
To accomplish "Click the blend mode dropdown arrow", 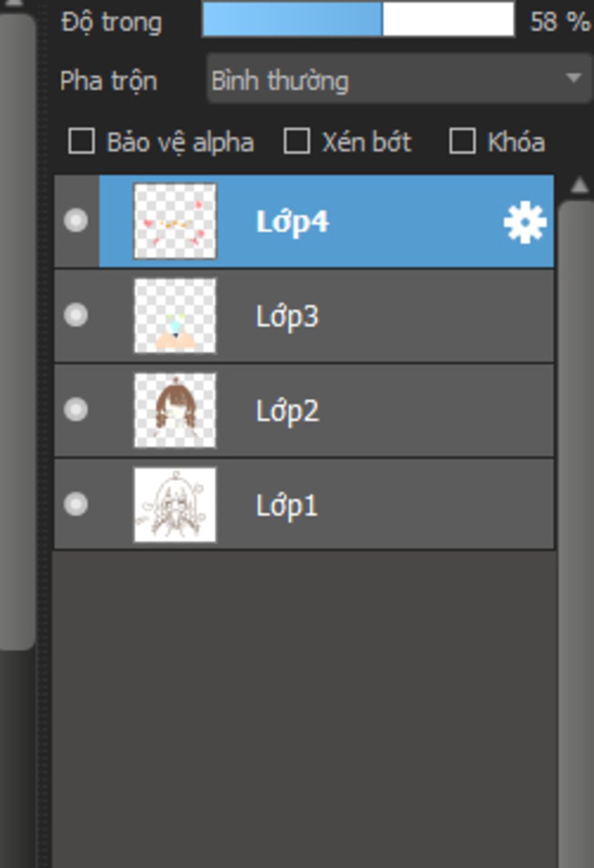I will 573,78.
